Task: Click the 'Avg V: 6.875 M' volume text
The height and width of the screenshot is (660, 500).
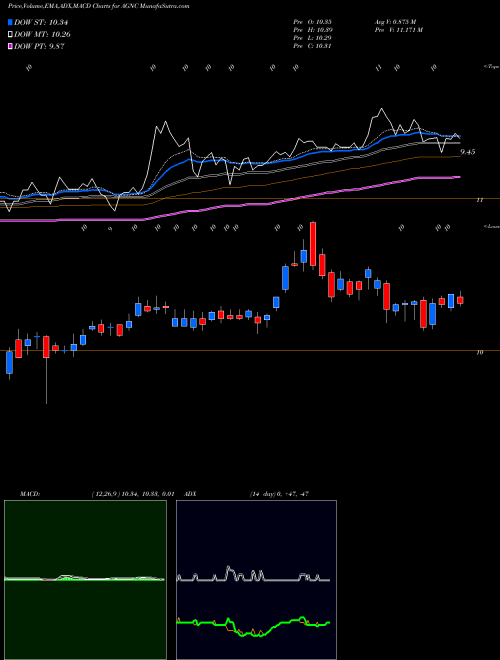Action: tap(395, 22)
